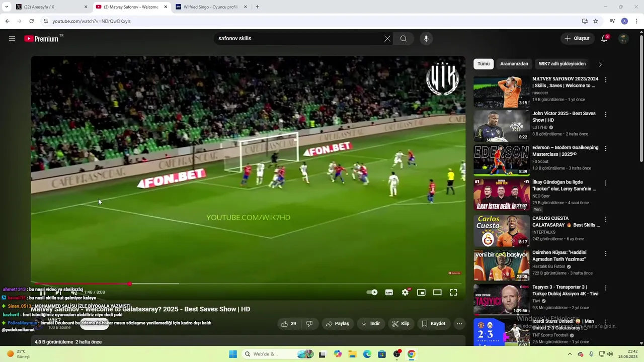Show more filter chips with right arrow
Image resolution: width=644 pixels, height=362 pixels.
click(x=600, y=64)
